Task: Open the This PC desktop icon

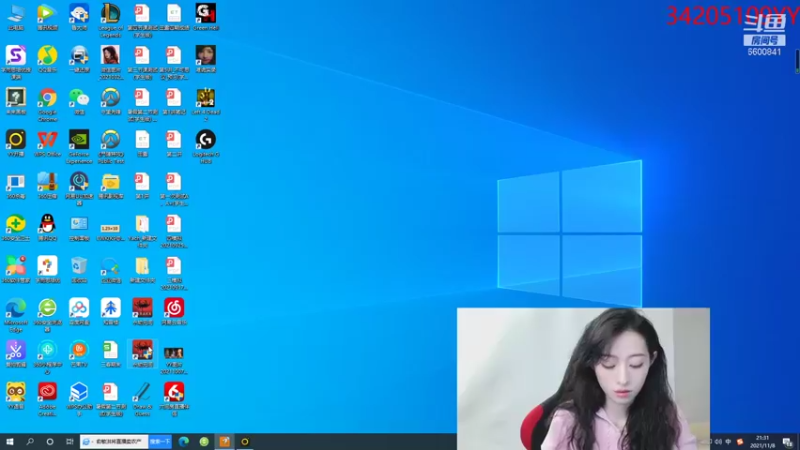Action: pyautogui.click(x=16, y=17)
